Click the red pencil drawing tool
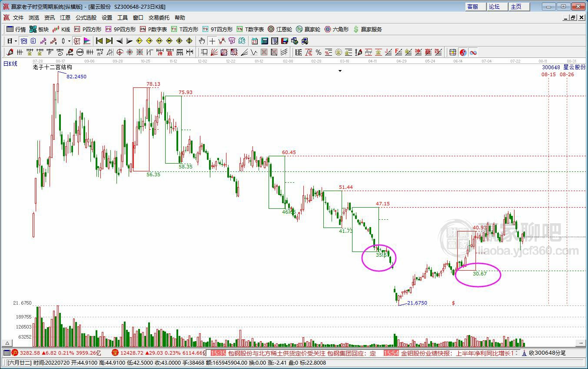The image size is (588, 369). click(x=10, y=52)
